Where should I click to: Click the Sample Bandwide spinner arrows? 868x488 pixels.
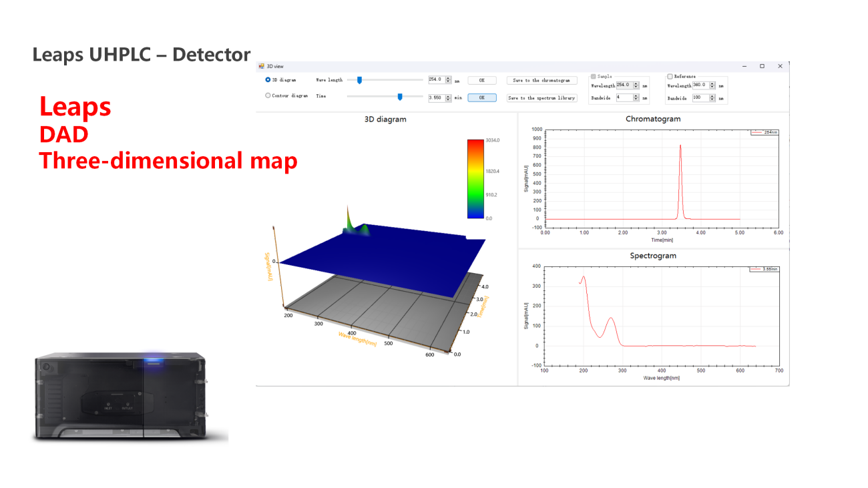click(x=636, y=97)
